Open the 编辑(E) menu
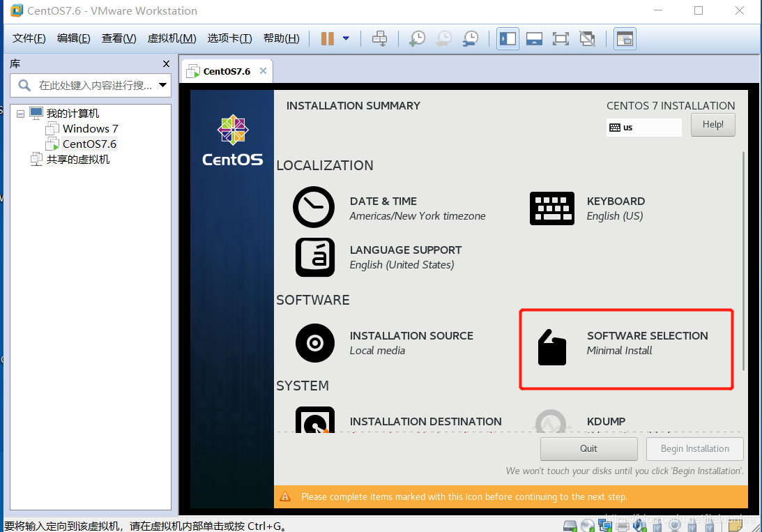Screen dimensions: 762x532 [x=73, y=38]
